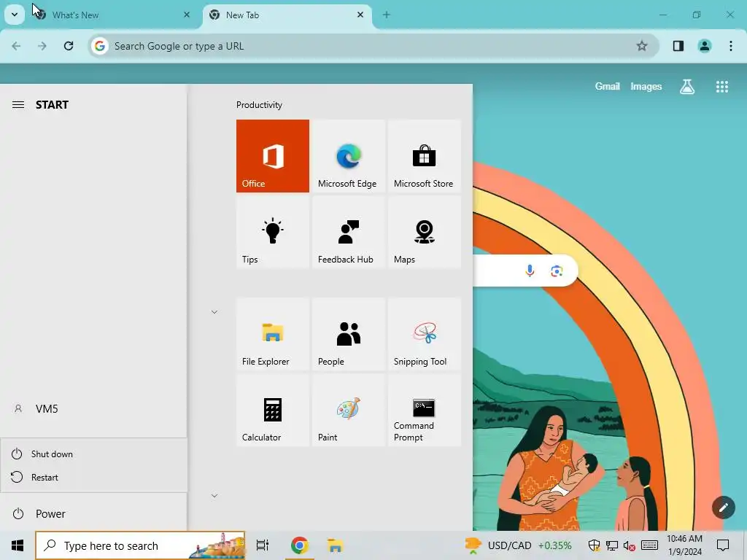Open the Images link
Screen dimensions: 747x560
646,86
